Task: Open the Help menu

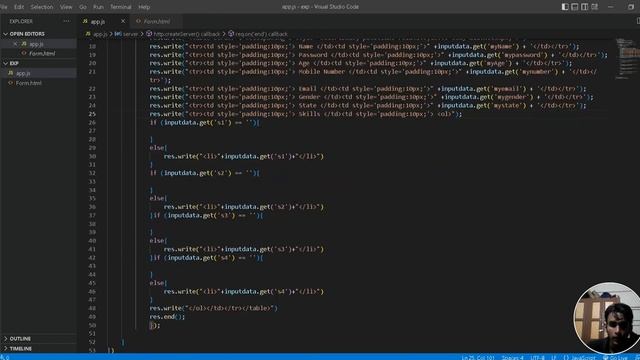Action: click(x=144, y=7)
